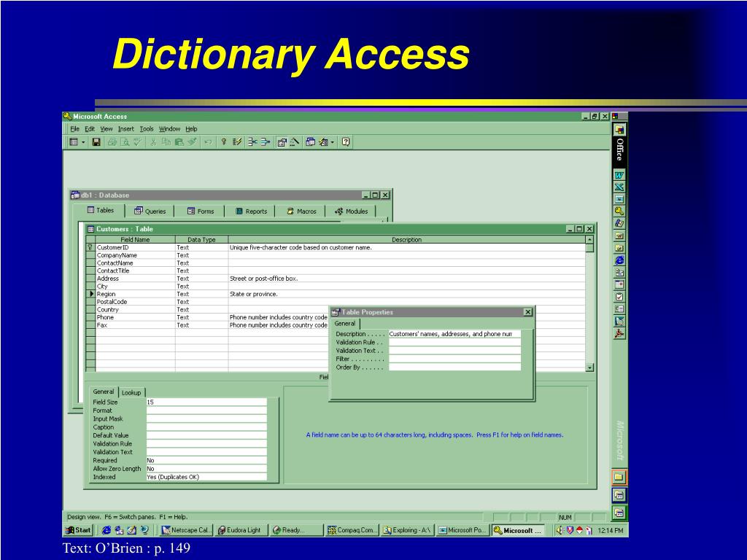The height and width of the screenshot is (560, 747).
Task: Close the Table Properties dialog
Action: click(528, 312)
